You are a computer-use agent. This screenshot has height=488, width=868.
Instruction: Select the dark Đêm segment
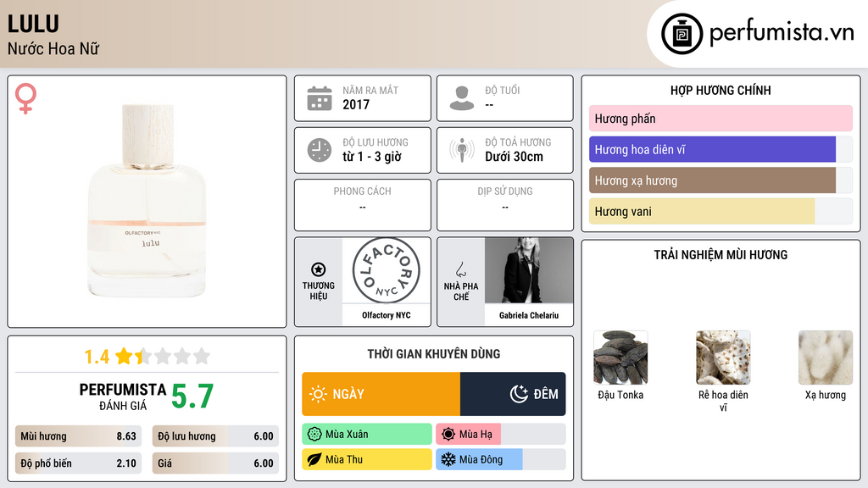click(513, 394)
